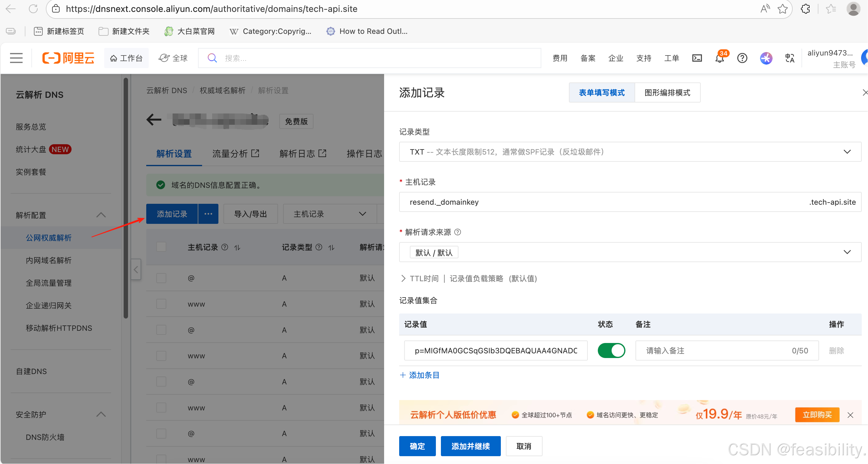Check the select-all checkbox in table header
The height and width of the screenshot is (464, 868).
tap(161, 247)
